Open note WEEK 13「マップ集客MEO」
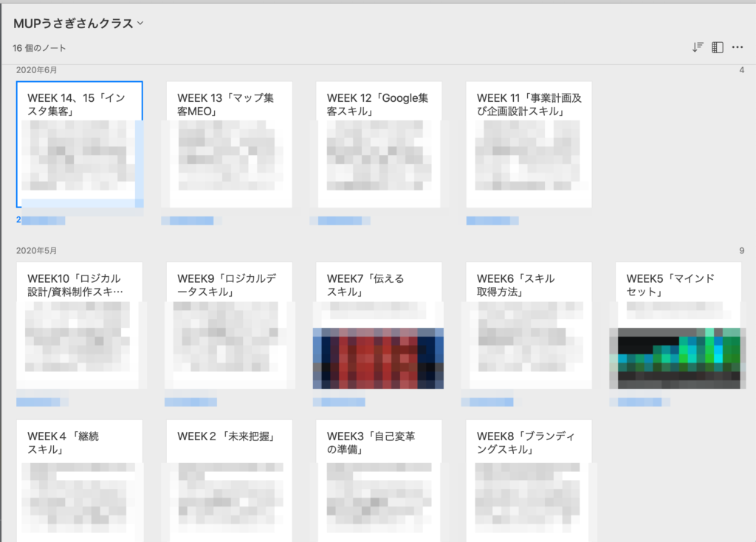Image resolution: width=756 pixels, height=542 pixels. 229,144
